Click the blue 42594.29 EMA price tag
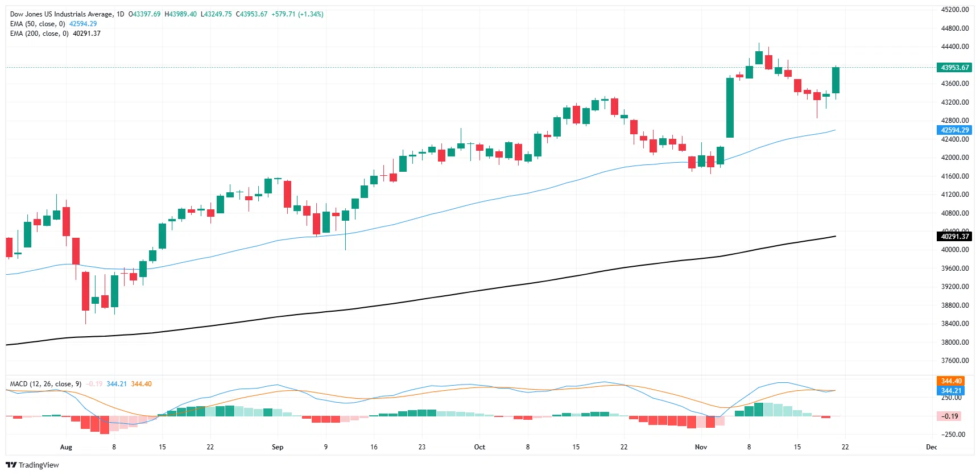Image resolution: width=980 pixels, height=475 pixels. (954, 130)
